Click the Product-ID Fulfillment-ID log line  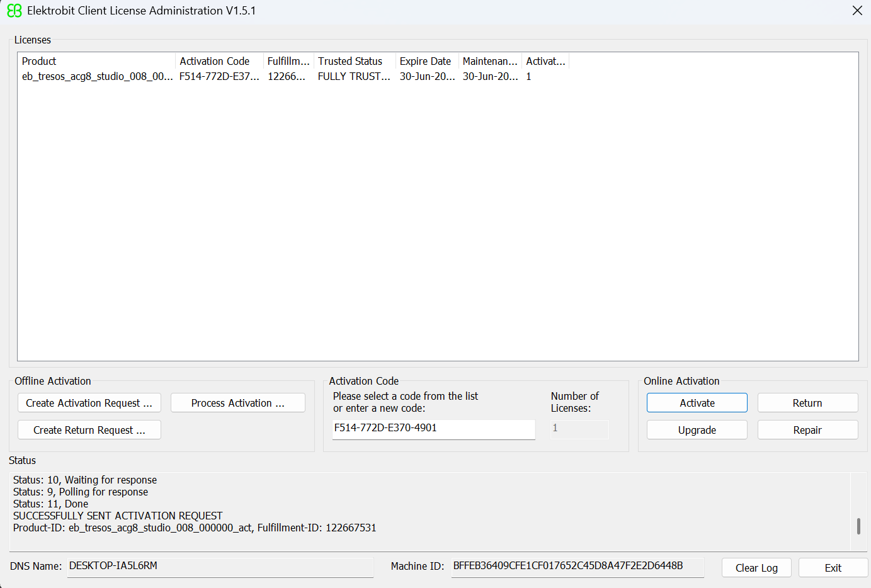click(x=195, y=528)
